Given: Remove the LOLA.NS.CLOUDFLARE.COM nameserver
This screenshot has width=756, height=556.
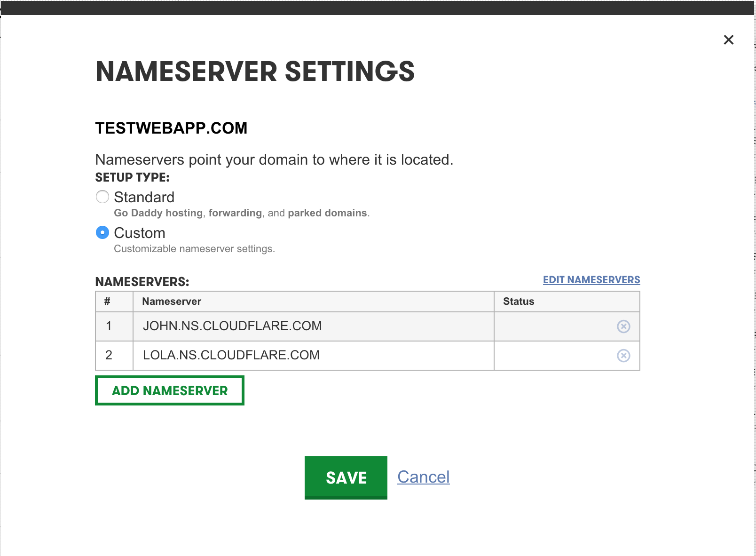Looking at the screenshot, I should tap(623, 356).
